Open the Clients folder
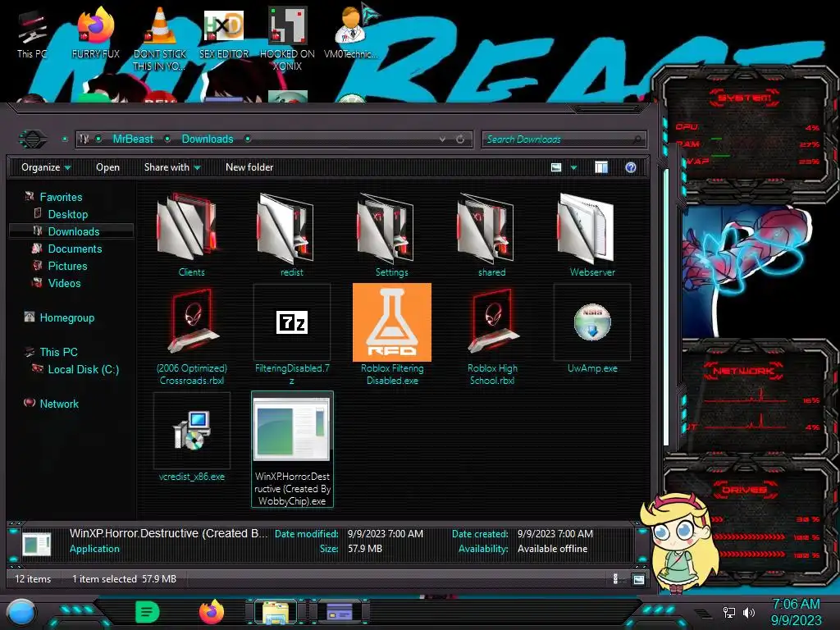The image size is (840, 630). point(191,235)
